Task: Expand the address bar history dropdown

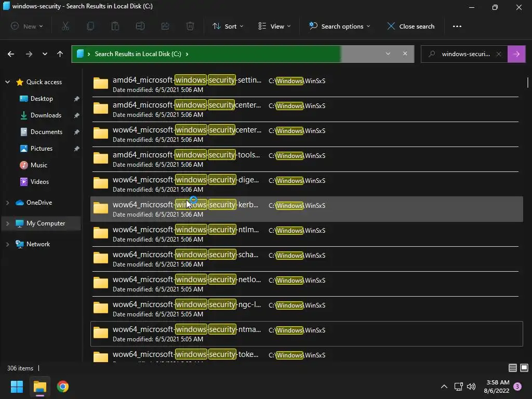Action: [x=388, y=54]
